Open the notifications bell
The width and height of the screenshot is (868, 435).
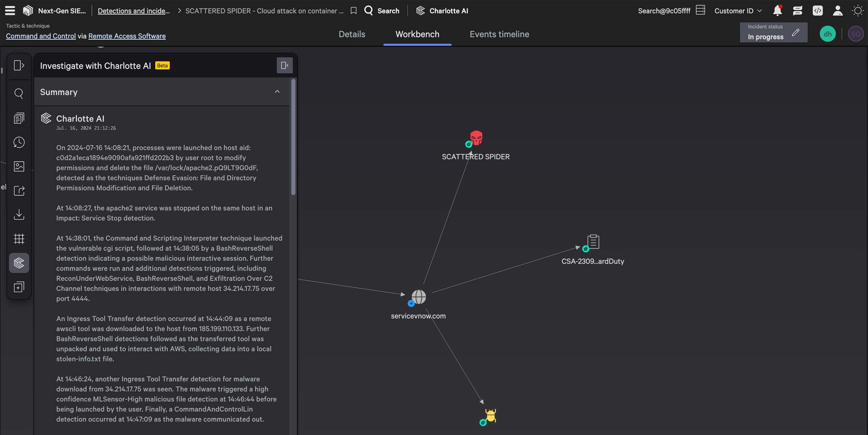click(x=777, y=11)
